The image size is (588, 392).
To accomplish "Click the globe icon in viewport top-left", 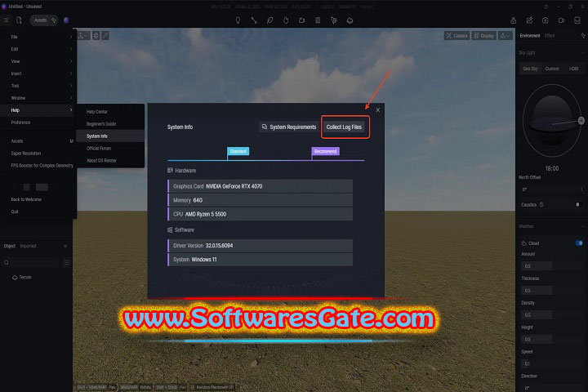I will click(96, 36).
